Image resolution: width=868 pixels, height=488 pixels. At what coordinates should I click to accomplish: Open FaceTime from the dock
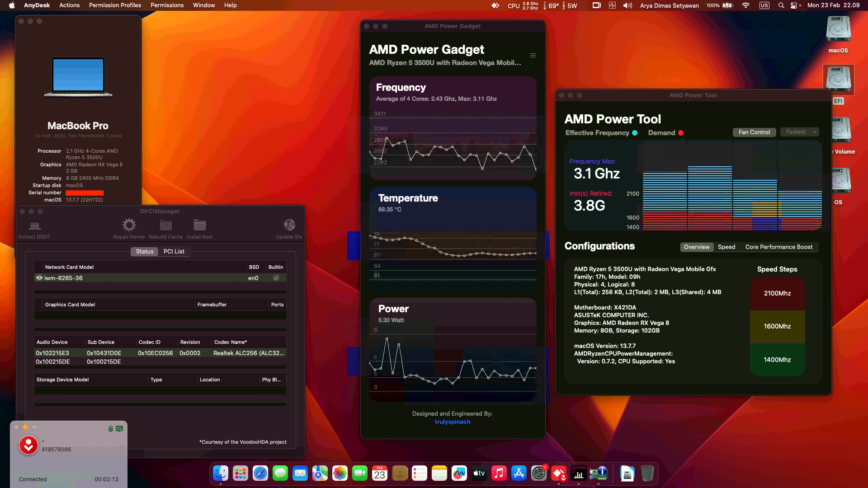[360, 473]
